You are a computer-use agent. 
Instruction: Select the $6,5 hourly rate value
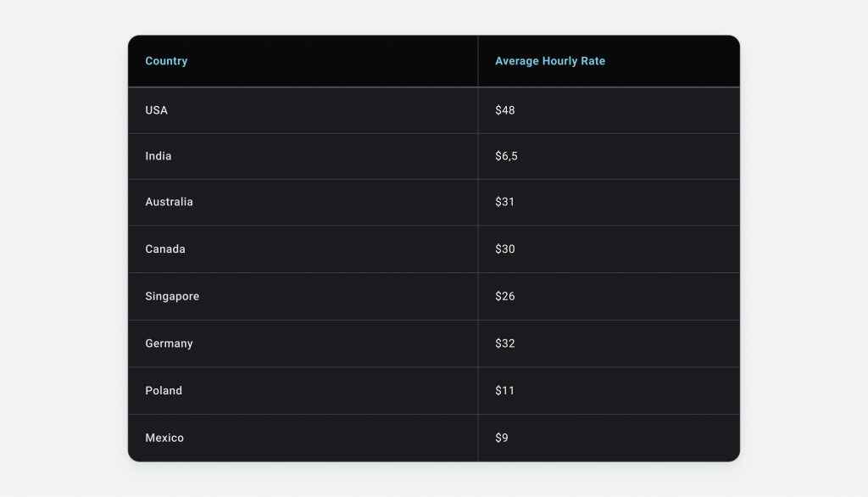(x=506, y=156)
